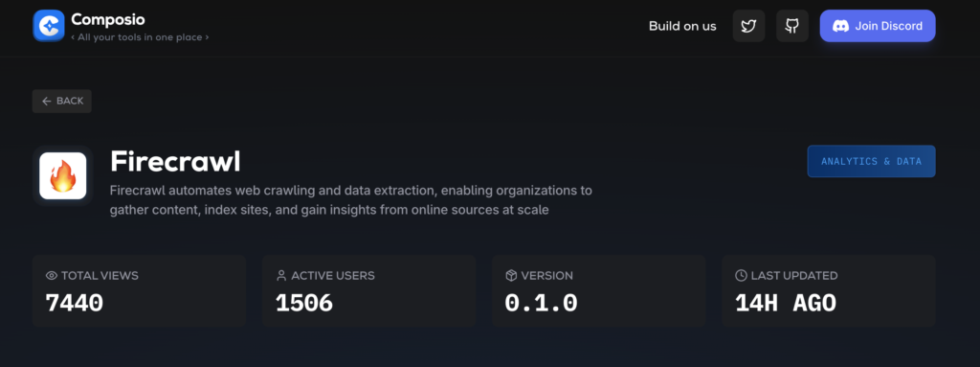Open the GitHub icon button
Screen dimensions: 980x367
pyautogui.click(x=792, y=26)
